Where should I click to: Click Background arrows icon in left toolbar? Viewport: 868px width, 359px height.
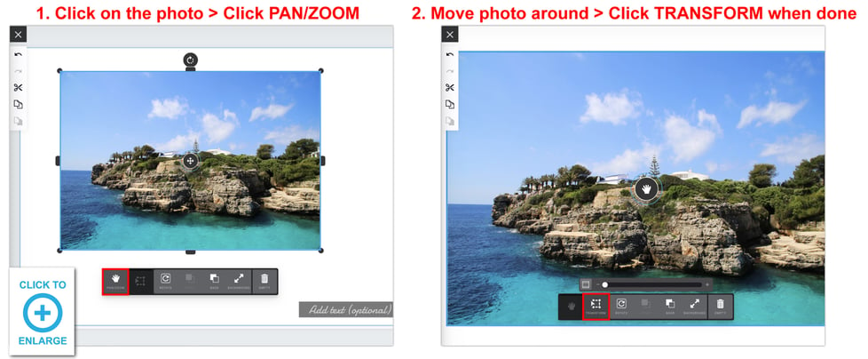[239, 281]
